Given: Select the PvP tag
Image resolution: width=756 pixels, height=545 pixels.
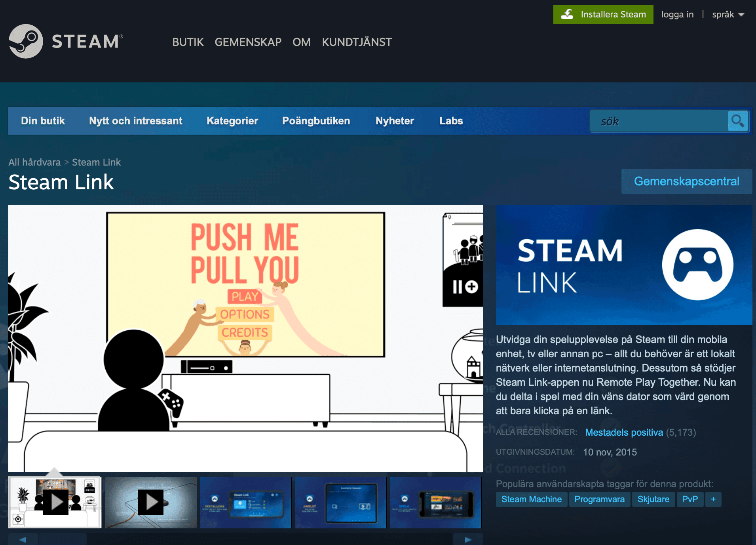Looking at the screenshot, I should tap(690, 499).
